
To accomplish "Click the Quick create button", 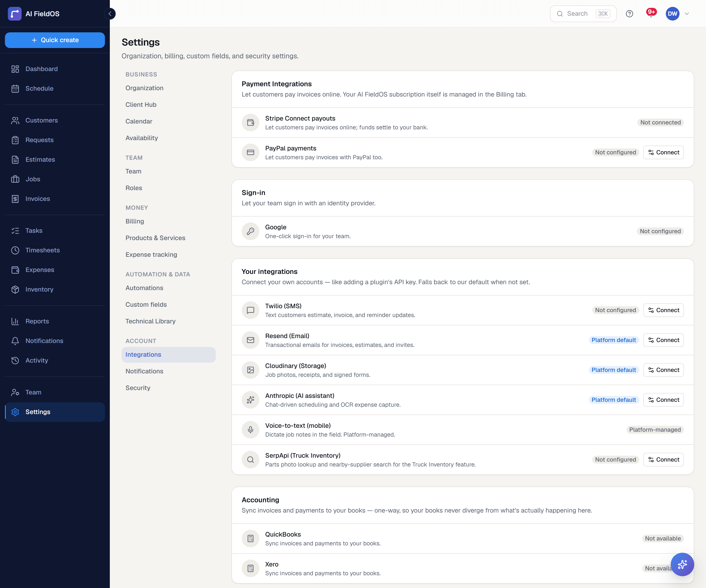I will [x=55, y=40].
